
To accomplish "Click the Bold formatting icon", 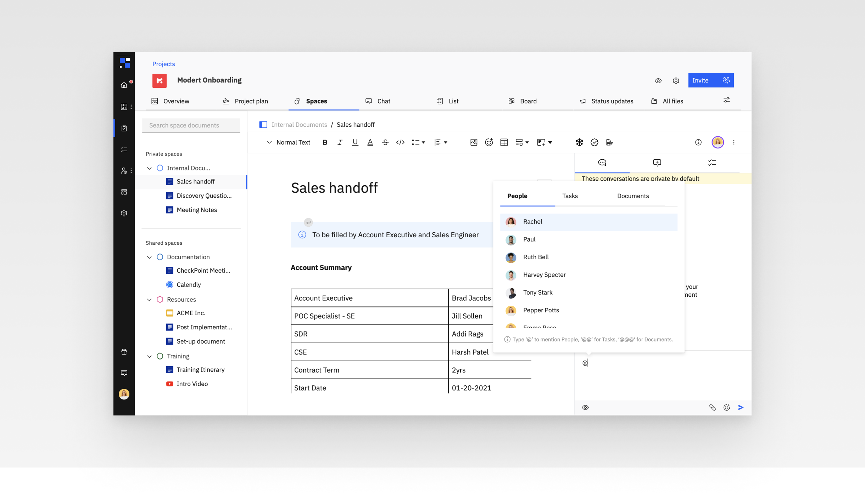I will point(325,142).
